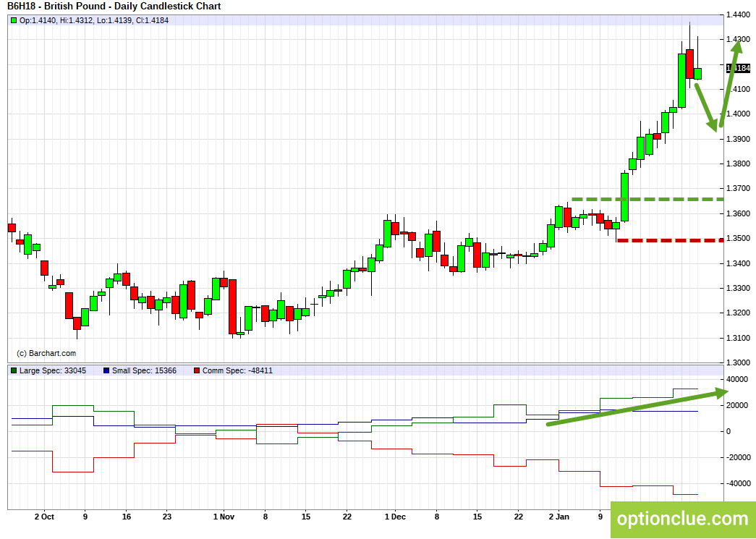This screenshot has width=756, height=539.
Task: Click the current price tag 1.4184
Action: [736, 68]
